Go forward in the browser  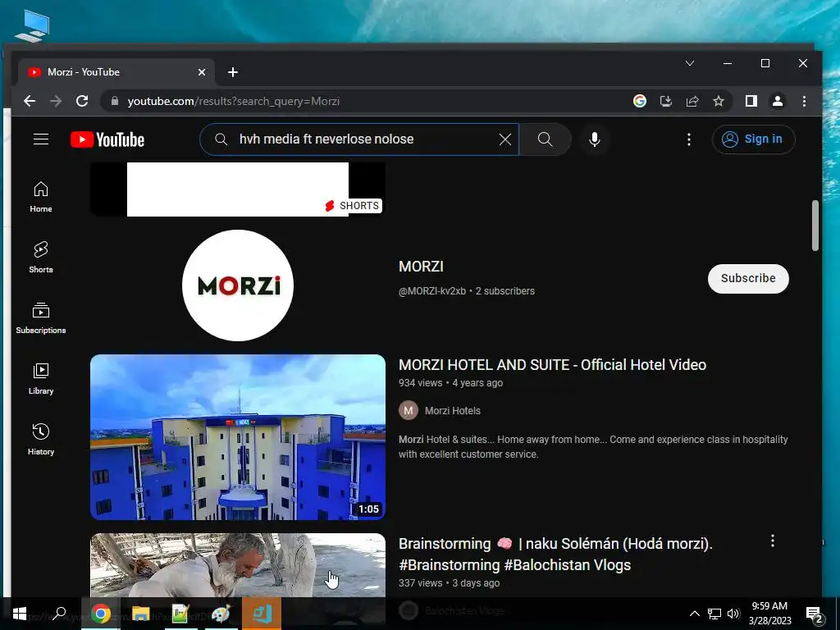pos(56,101)
